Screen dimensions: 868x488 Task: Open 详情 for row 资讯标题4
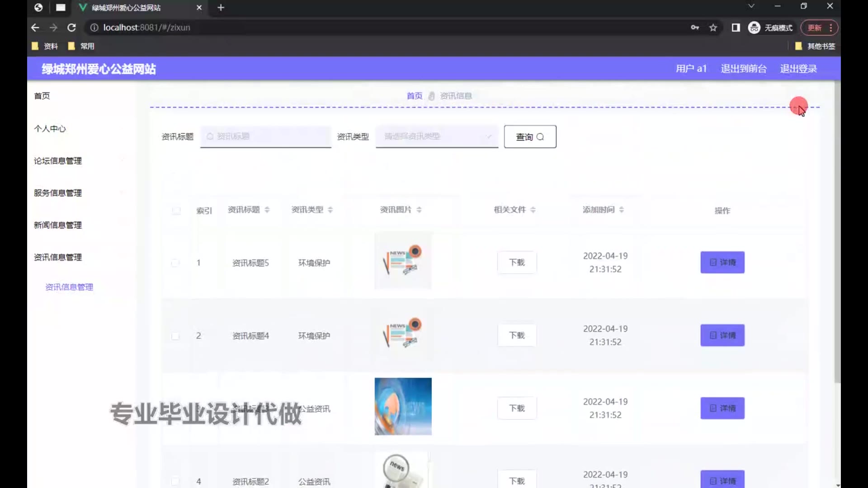[722, 335]
